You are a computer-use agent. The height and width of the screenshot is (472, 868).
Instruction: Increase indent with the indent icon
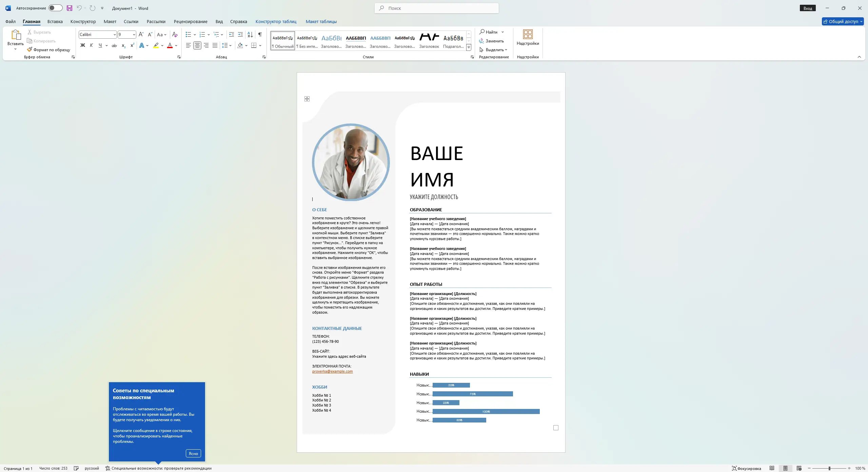[240, 35]
